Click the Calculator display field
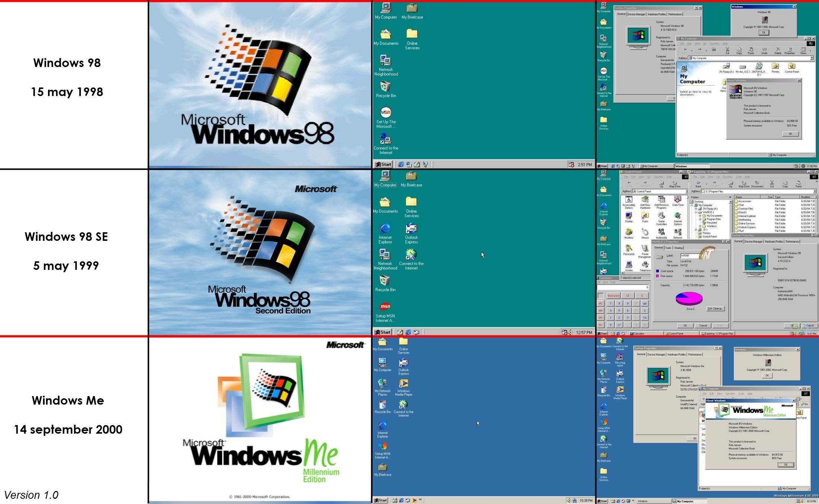The image size is (819, 504). click(623, 287)
